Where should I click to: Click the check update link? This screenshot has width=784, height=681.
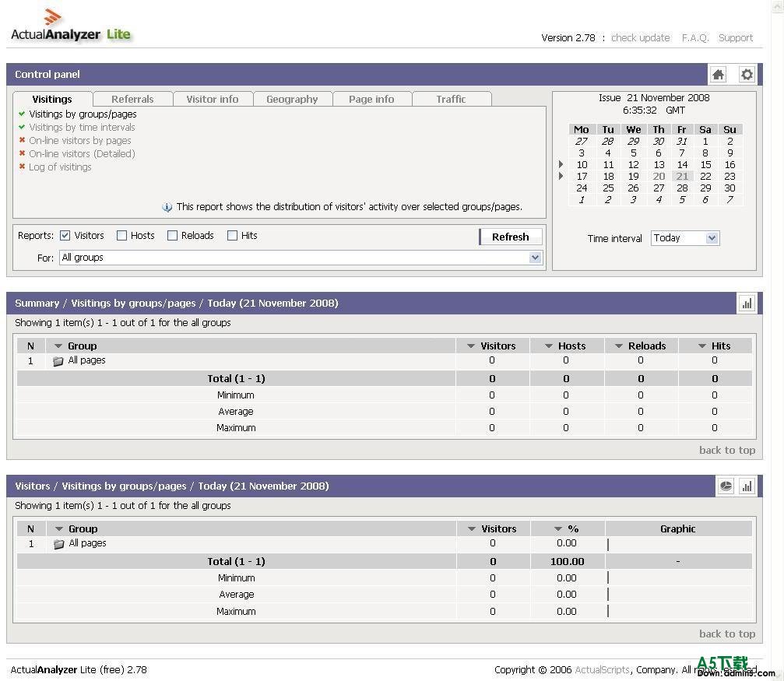pos(640,37)
